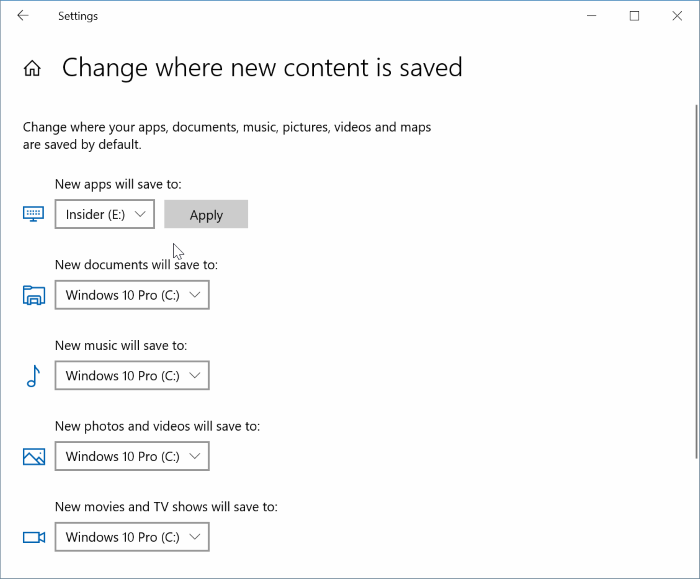Click the apps computer keyboard icon

click(x=33, y=214)
